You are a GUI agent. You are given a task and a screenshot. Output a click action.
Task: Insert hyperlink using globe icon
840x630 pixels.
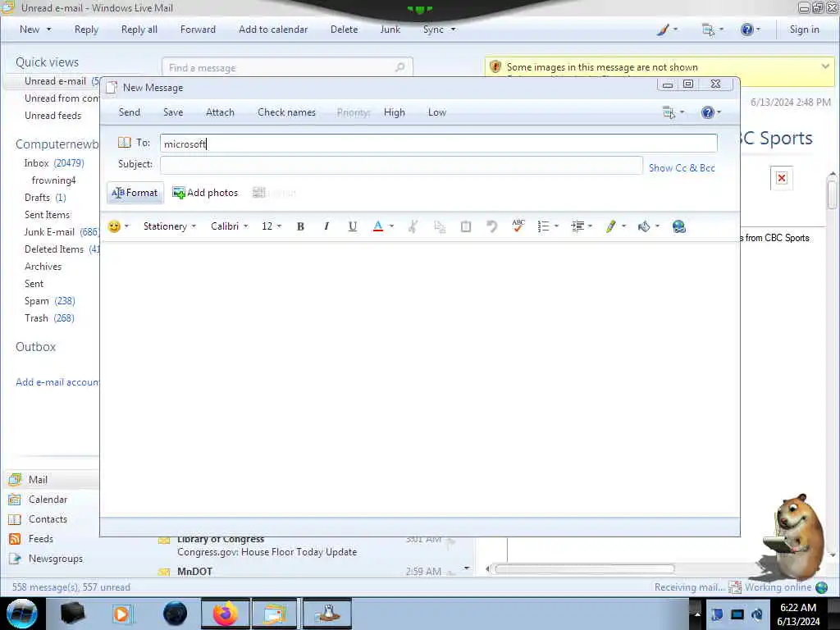(678, 226)
